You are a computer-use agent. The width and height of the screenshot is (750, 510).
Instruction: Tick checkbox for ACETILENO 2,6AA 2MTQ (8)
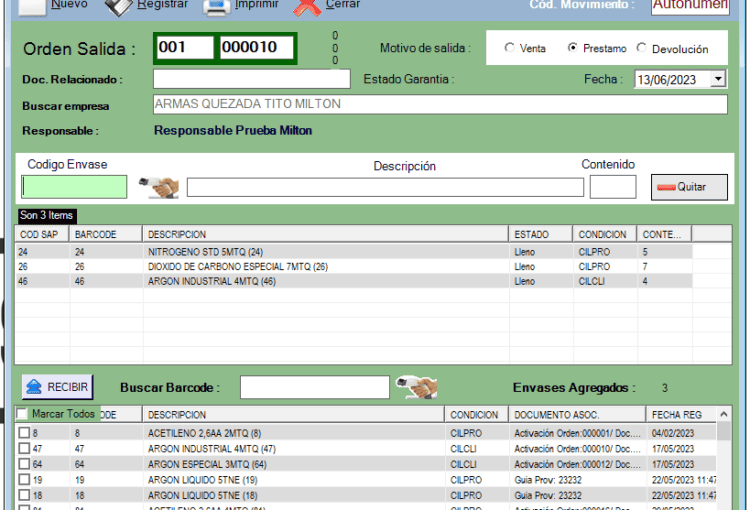tap(24, 433)
